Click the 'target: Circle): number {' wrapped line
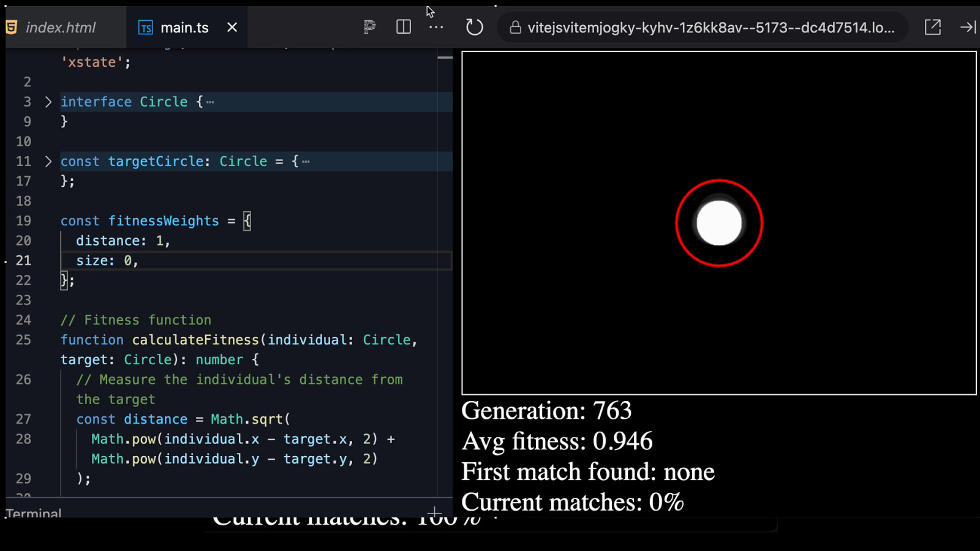This screenshot has width=980, height=551. coord(159,359)
